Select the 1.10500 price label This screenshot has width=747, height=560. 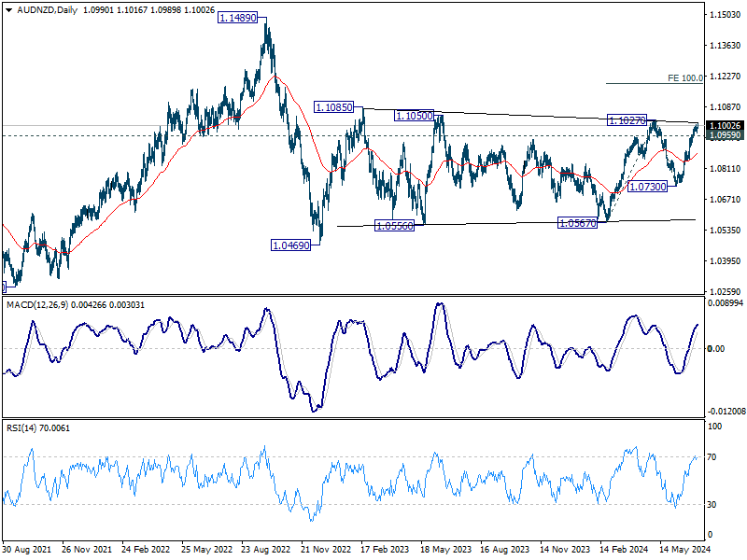coord(414,116)
